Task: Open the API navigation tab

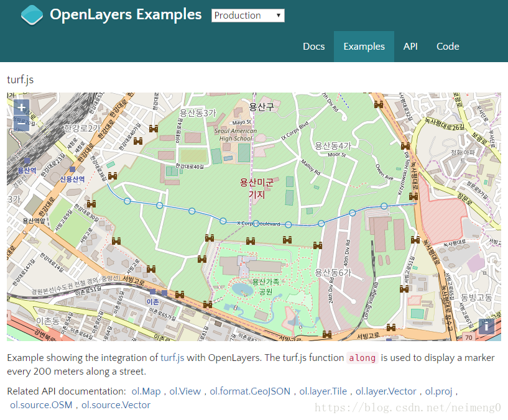Action: tap(410, 47)
